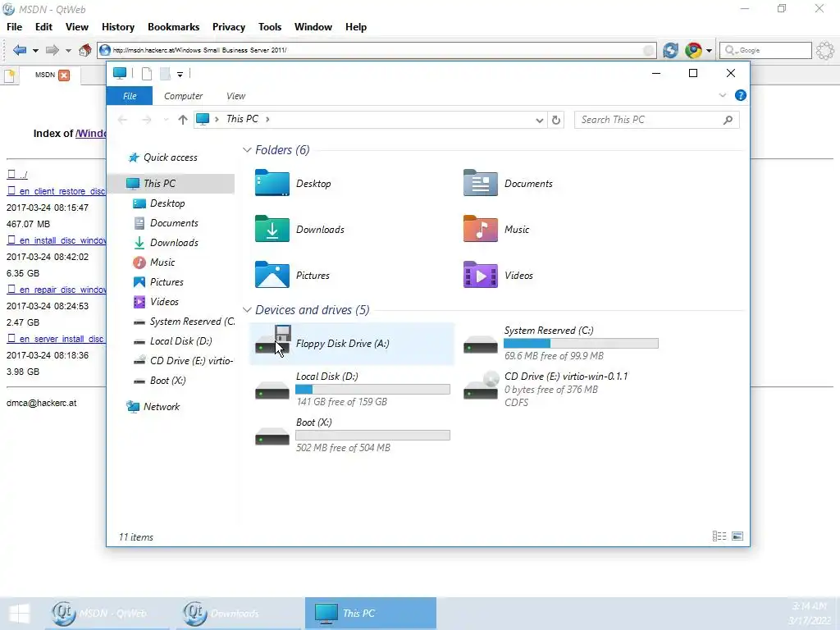Viewport: 840px width, 630px height.
Task: Open the QtWeb back history dropdown
Action: [35, 50]
